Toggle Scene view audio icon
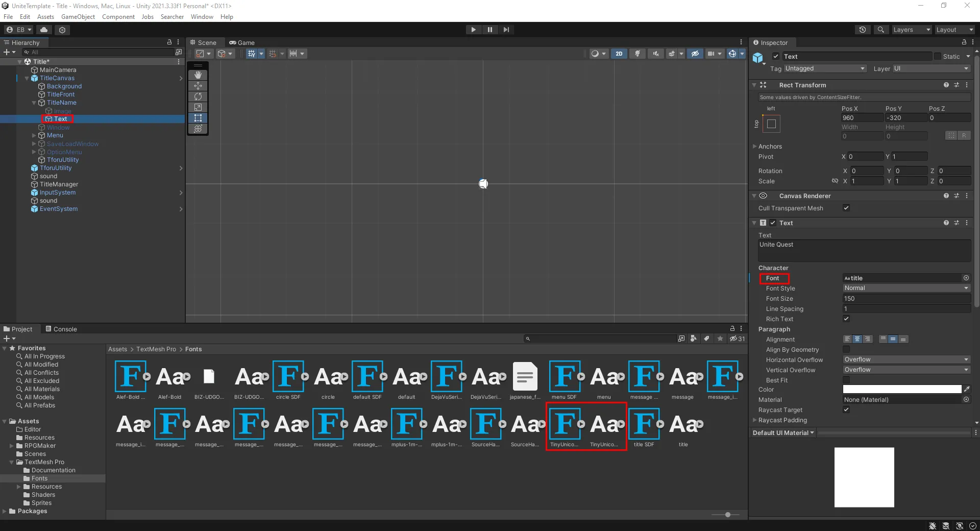The width and height of the screenshot is (980, 531). (x=656, y=54)
